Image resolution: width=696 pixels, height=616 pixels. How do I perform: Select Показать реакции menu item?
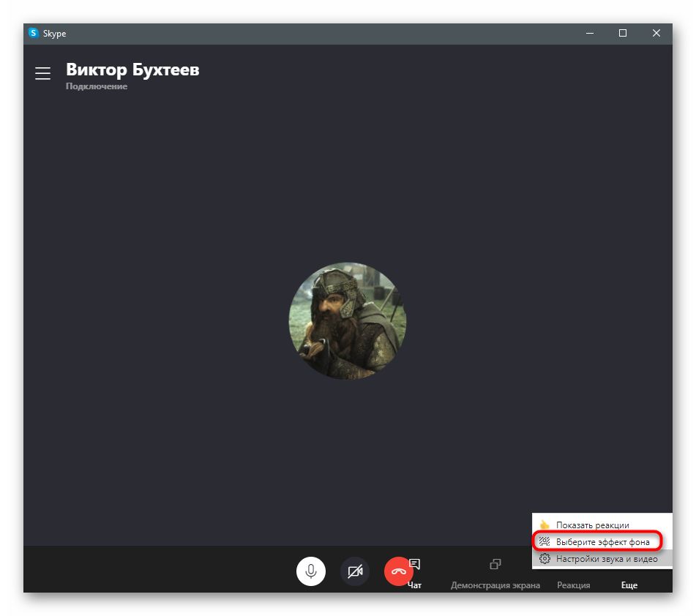click(592, 525)
